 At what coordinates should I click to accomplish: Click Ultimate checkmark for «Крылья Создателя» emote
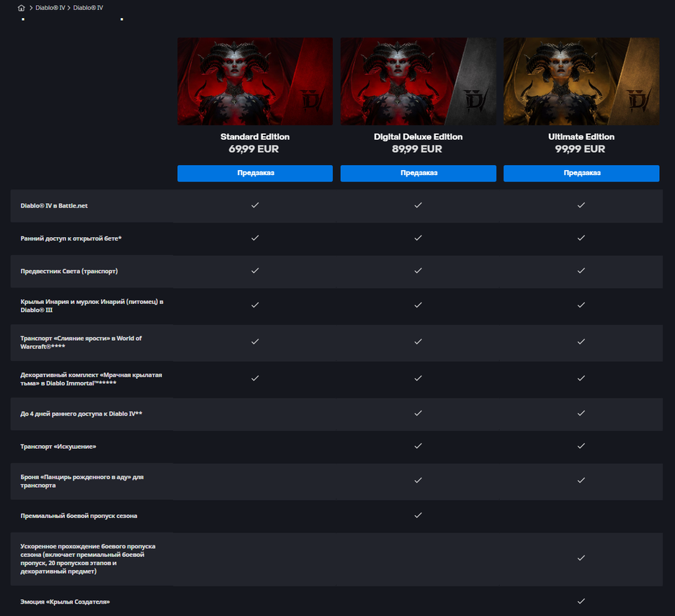click(x=581, y=601)
